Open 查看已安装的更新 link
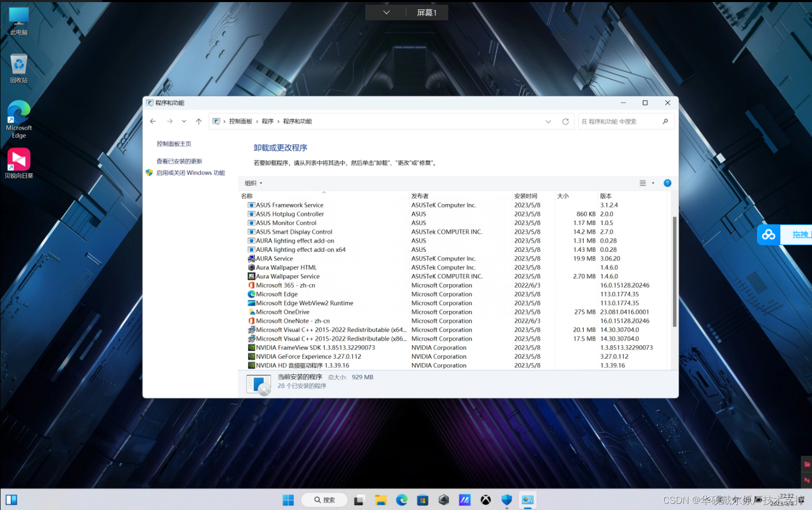This screenshot has height=510, width=812. (x=180, y=162)
